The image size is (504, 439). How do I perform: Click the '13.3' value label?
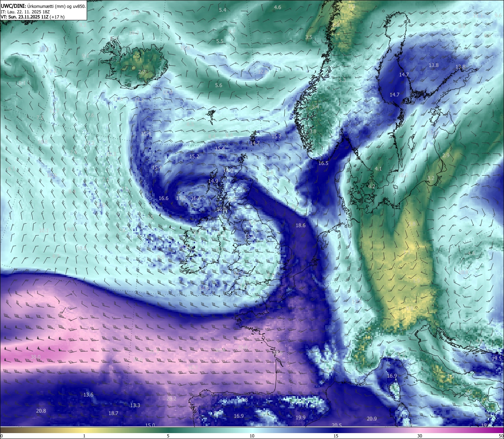(135, 405)
